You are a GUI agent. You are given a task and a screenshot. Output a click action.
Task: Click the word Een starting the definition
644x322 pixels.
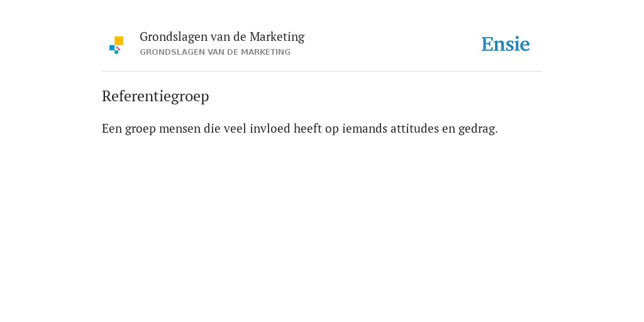(112, 129)
